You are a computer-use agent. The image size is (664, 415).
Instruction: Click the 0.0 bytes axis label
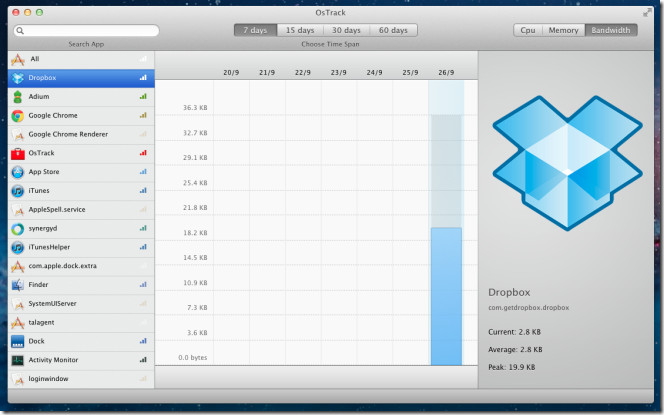tap(193, 357)
